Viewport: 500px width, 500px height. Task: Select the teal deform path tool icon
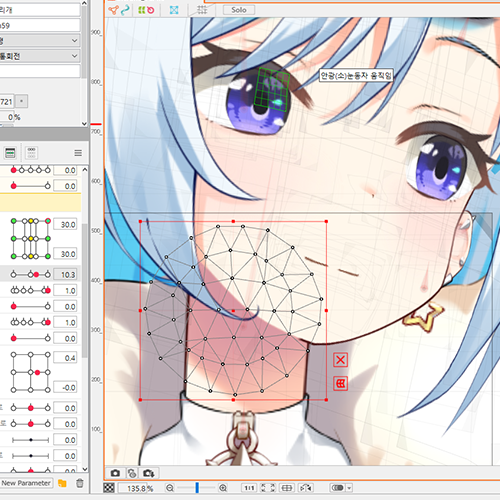[x=125, y=10]
